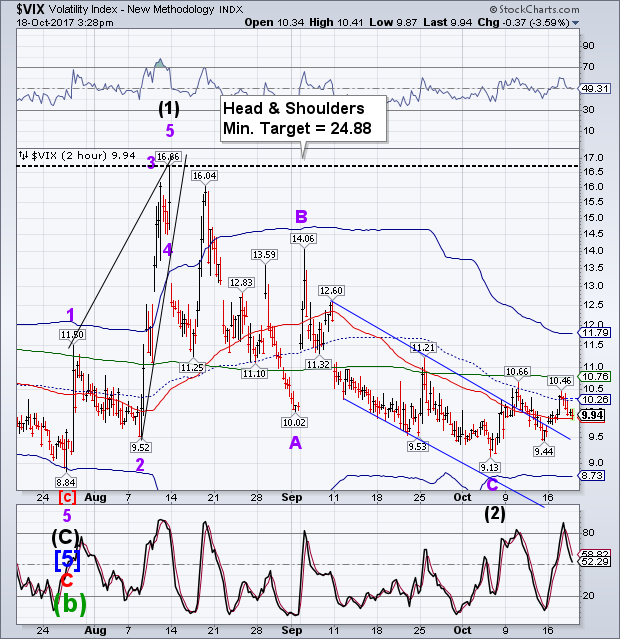Select the 10.26 dotted average value tag
This screenshot has width=620, height=639.
pos(595,399)
